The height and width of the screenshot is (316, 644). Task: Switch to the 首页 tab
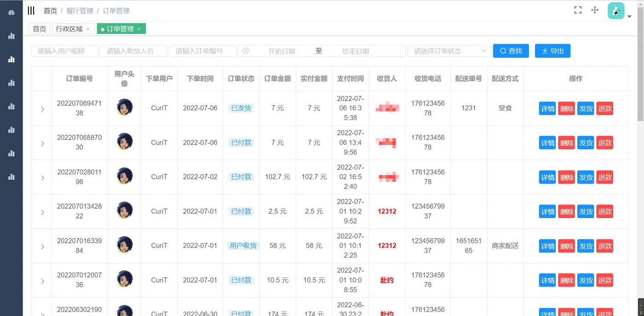tap(40, 29)
